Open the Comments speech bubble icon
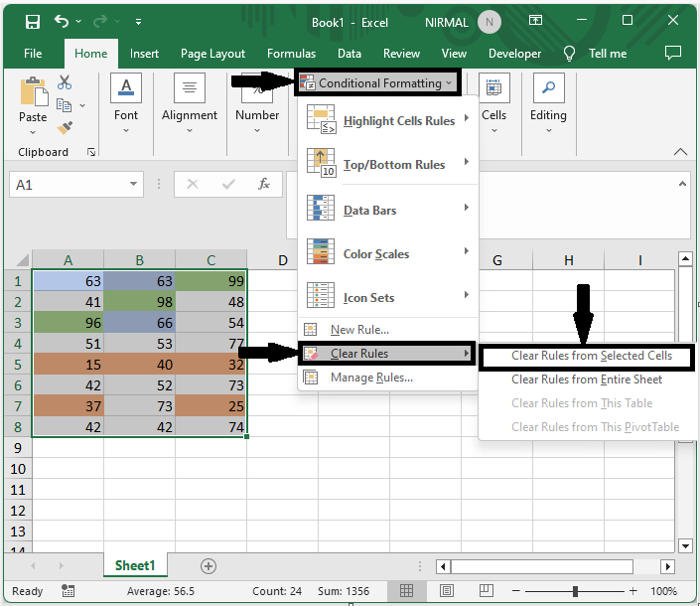Image resolution: width=700 pixels, height=606 pixels. 673,53
